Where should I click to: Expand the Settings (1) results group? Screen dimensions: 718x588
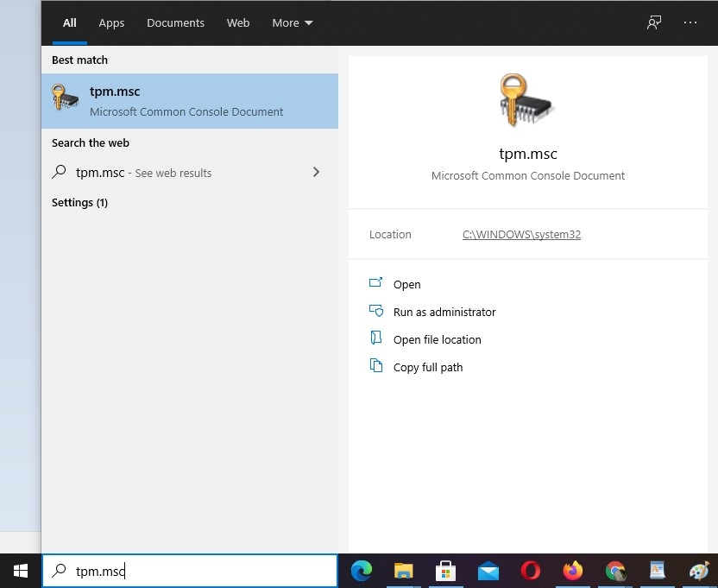pyautogui.click(x=79, y=203)
